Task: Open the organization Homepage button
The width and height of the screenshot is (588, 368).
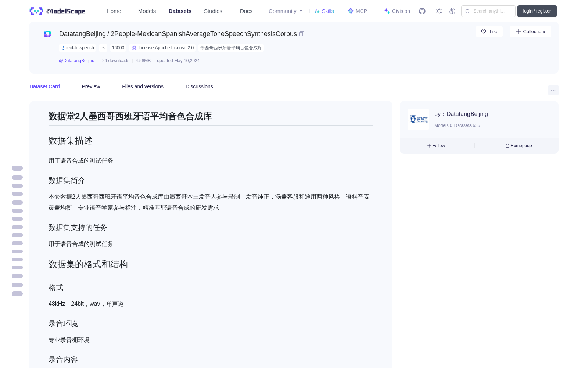Action: point(519,146)
